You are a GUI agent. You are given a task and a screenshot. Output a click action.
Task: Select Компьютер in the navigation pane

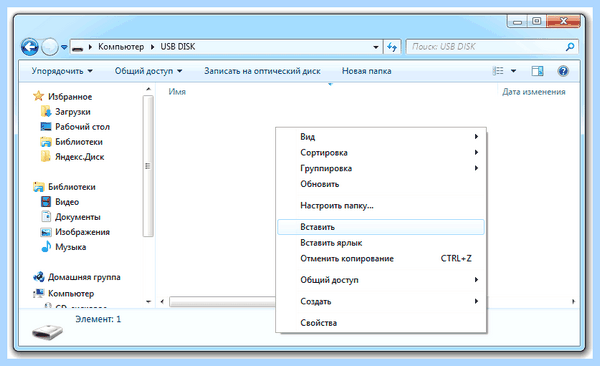pos(71,294)
